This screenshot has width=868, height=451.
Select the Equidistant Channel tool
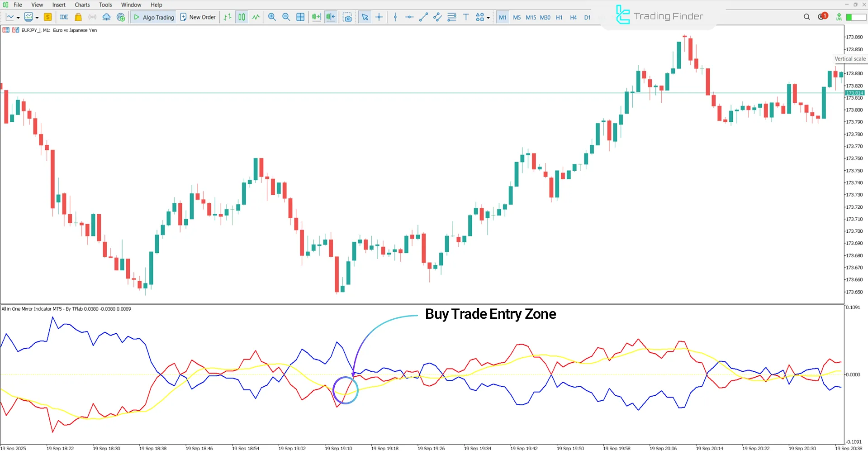point(437,17)
